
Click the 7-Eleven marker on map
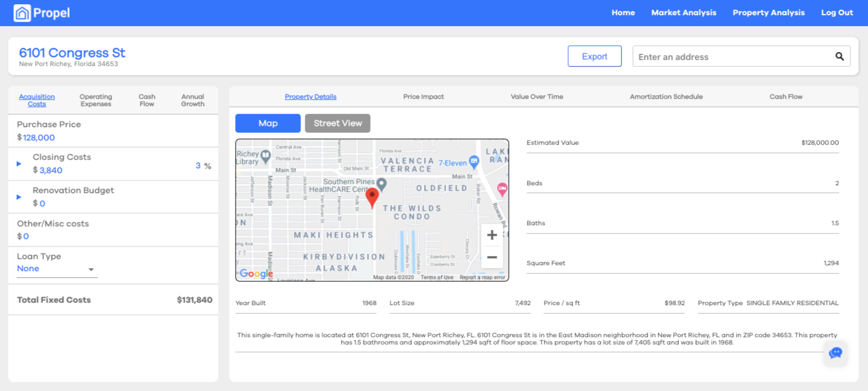474,162
